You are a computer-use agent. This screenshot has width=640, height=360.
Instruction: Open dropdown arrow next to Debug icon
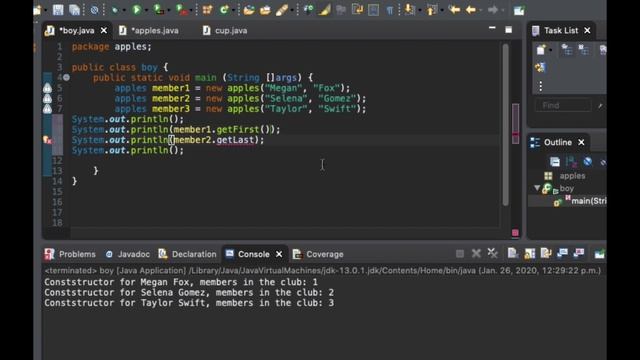click(124, 10)
